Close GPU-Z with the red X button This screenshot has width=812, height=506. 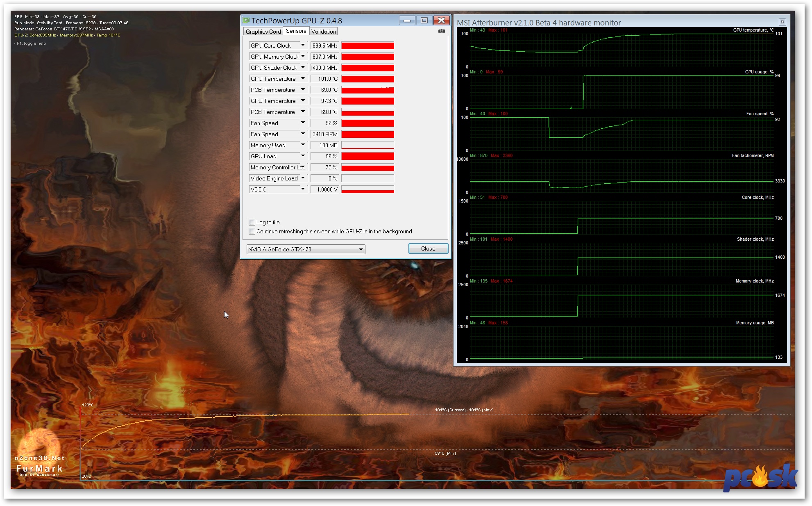[441, 21]
